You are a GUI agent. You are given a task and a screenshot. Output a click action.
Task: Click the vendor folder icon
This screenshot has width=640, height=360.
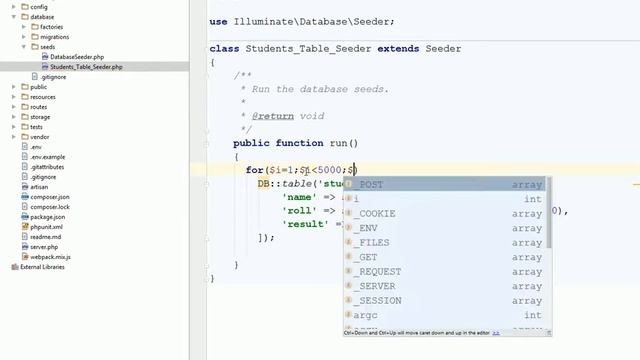click(25, 137)
